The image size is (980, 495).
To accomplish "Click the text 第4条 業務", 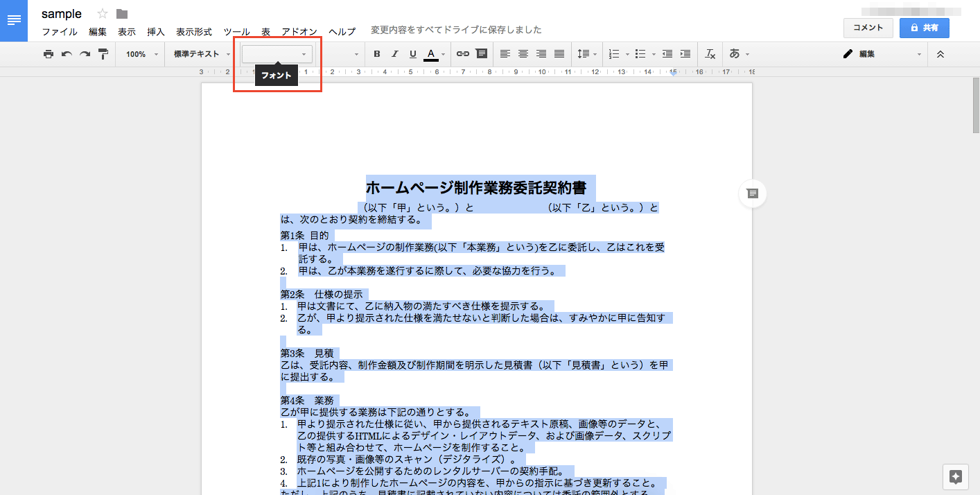I will tap(307, 400).
